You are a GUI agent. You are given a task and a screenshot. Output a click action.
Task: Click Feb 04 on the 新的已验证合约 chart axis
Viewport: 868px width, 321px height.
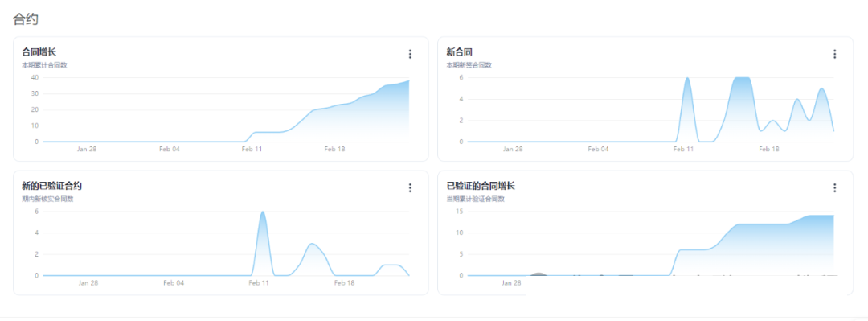pyautogui.click(x=174, y=282)
